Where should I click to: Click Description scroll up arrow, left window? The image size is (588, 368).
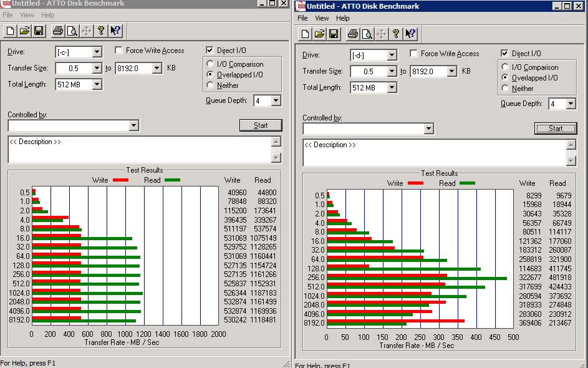pyautogui.click(x=276, y=142)
